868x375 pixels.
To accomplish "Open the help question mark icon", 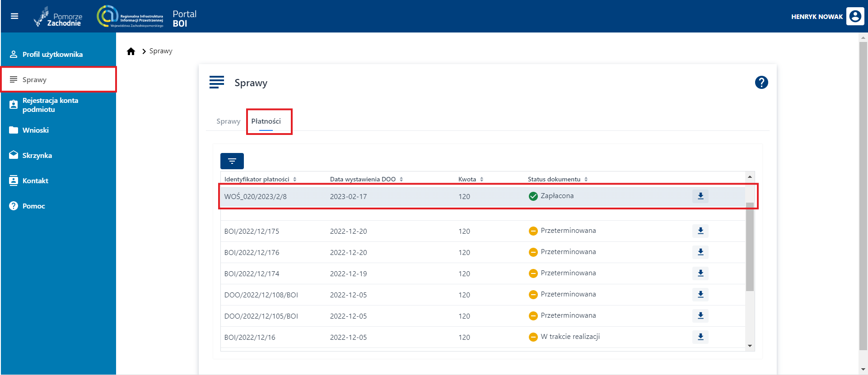I will pyautogui.click(x=761, y=83).
